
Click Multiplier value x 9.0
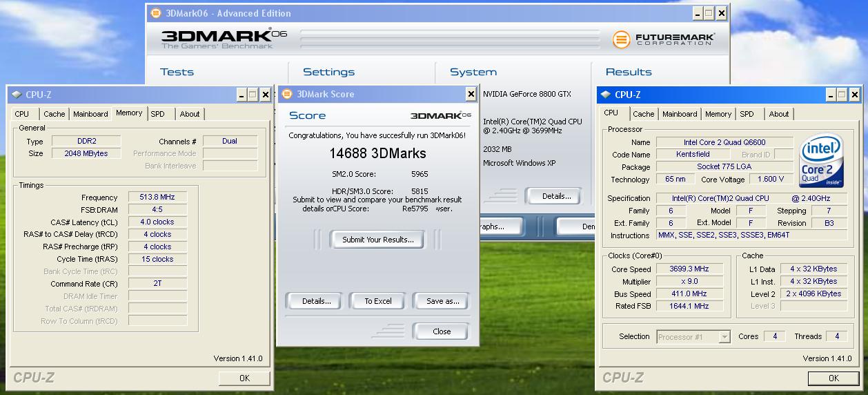[x=689, y=282]
